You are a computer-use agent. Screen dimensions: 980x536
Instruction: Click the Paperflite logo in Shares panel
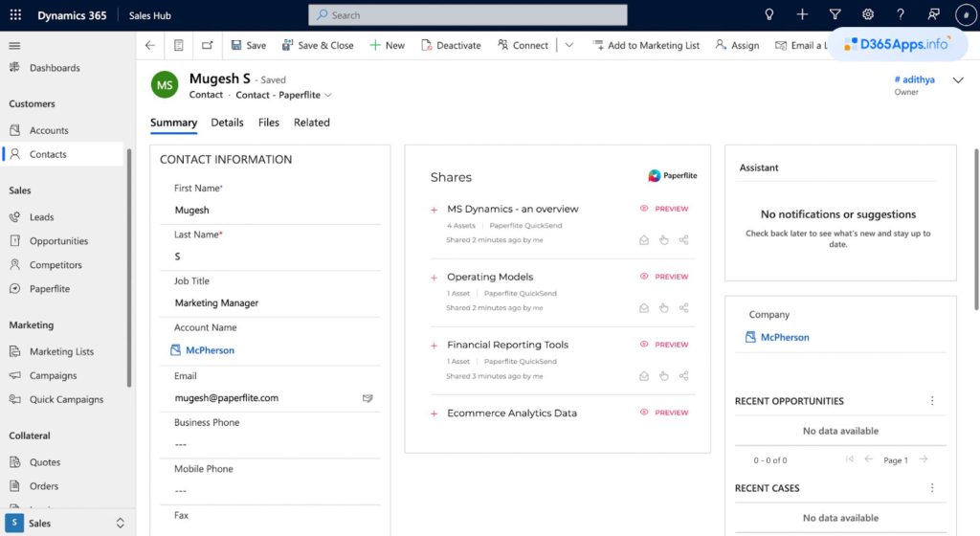(673, 175)
